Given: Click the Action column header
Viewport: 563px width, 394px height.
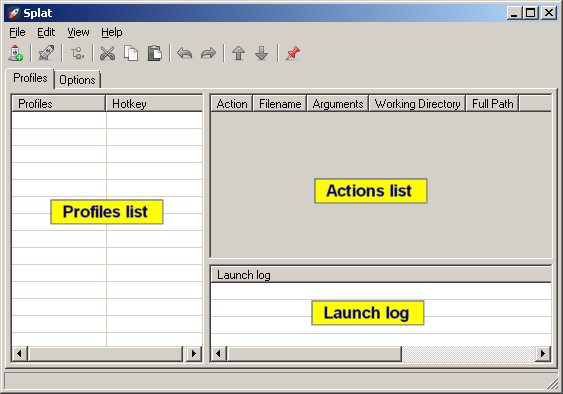Looking at the screenshot, I should 232,104.
